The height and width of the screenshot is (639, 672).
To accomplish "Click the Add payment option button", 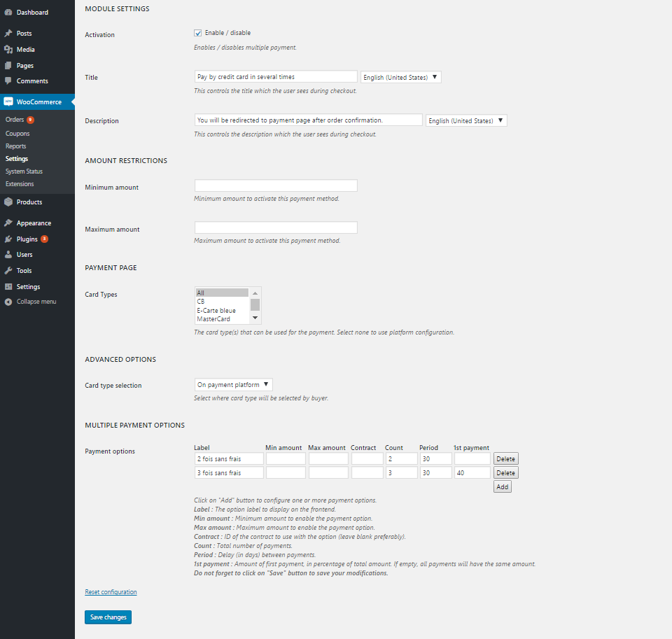I will [x=503, y=487].
